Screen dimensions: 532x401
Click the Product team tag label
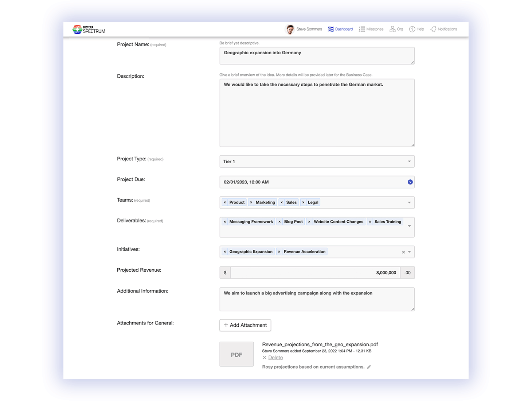tap(237, 202)
